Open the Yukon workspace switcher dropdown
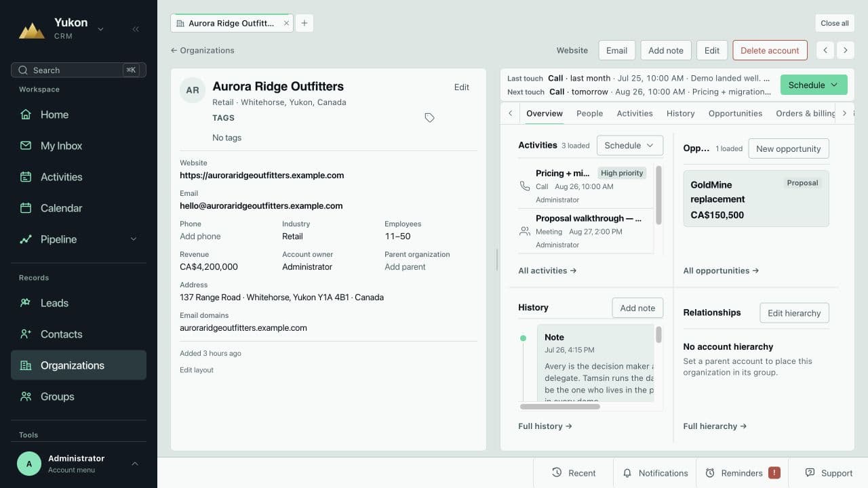Image resolution: width=868 pixels, height=488 pixels. (101, 29)
